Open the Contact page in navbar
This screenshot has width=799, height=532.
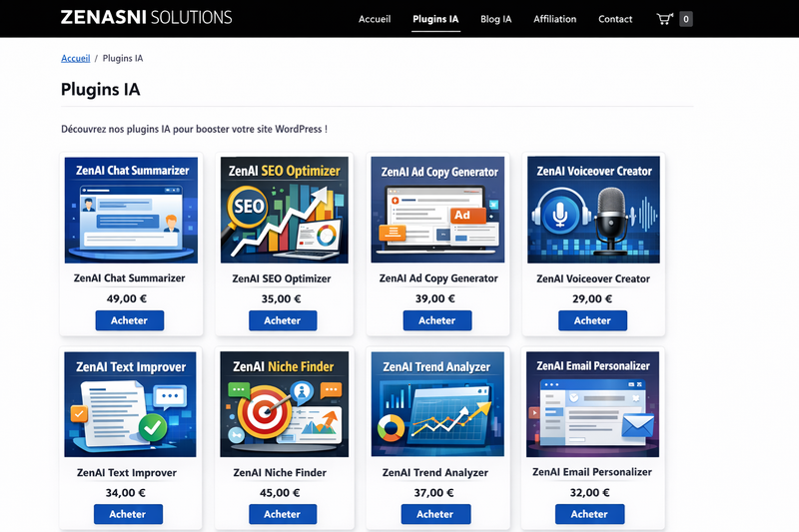[x=615, y=19]
